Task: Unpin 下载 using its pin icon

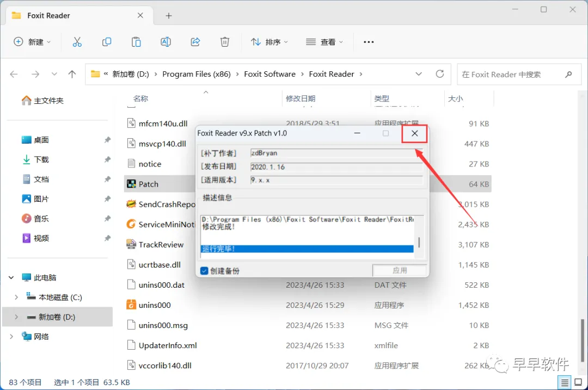Action: coord(107,159)
